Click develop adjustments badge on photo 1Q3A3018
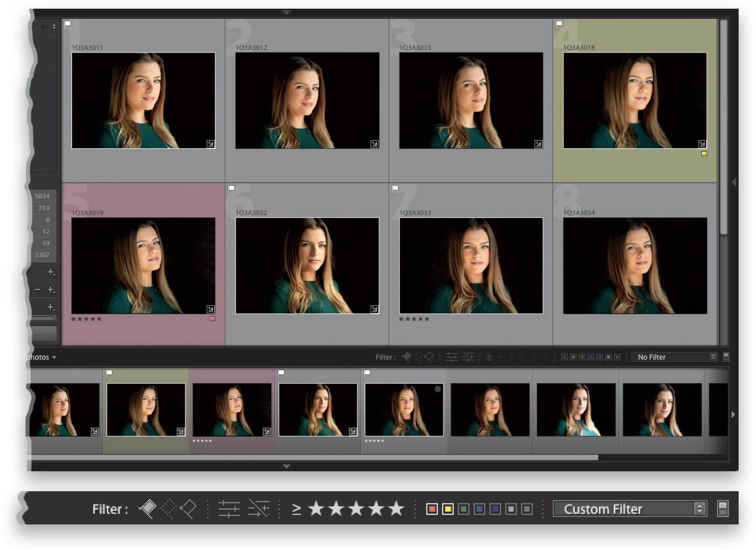The width and height of the screenshot is (756, 550). (x=702, y=144)
